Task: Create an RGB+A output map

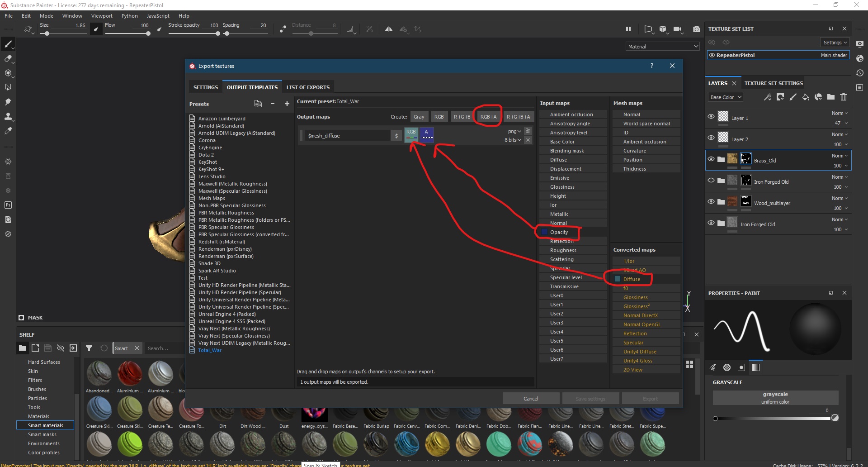Action: pos(488,117)
